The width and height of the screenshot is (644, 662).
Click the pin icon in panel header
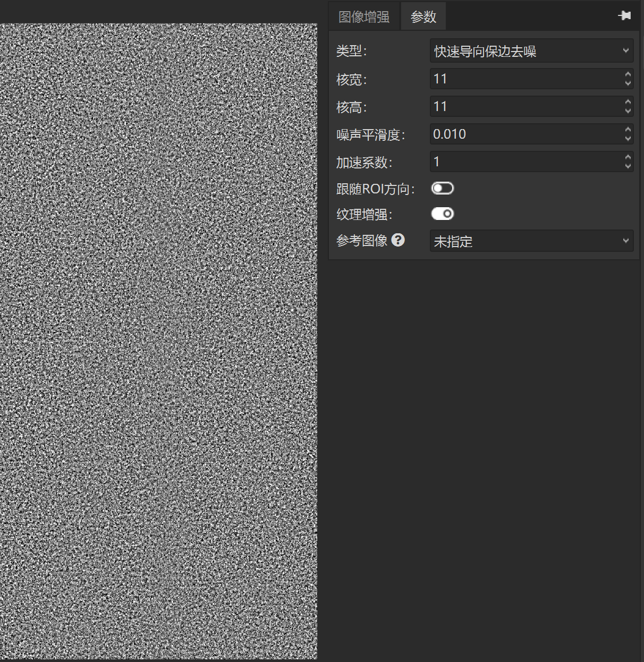624,16
